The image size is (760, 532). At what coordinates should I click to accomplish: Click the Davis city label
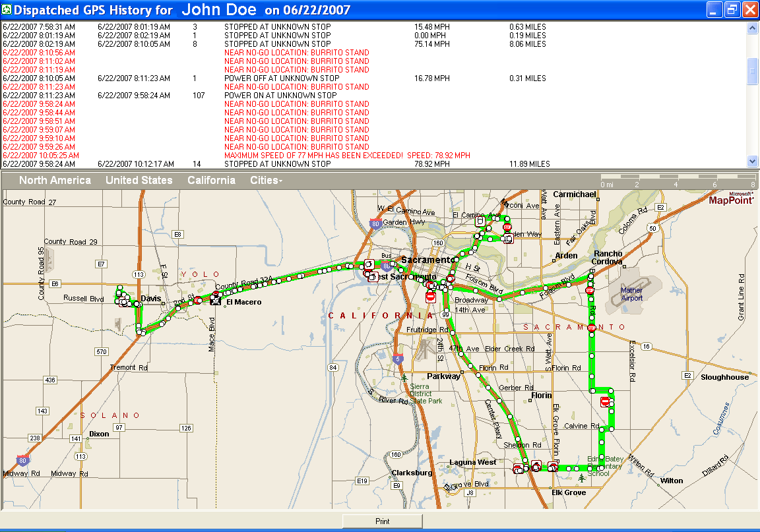tap(150, 299)
